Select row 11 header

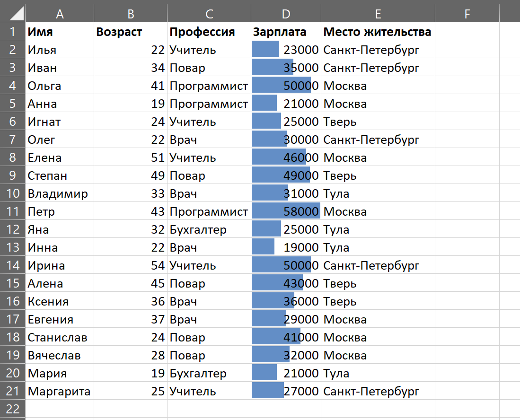point(12,211)
